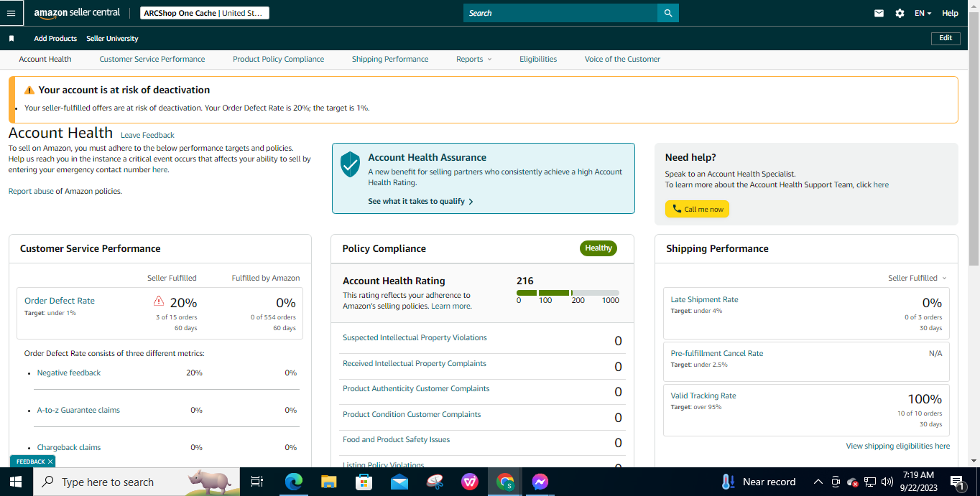Image resolution: width=980 pixels, height=496 pixels.
Task: Show hidden system tray icons
Action: click(818, 482)
